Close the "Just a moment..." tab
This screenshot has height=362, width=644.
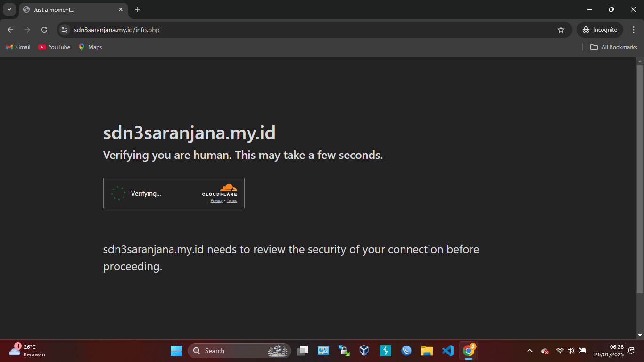121,9
